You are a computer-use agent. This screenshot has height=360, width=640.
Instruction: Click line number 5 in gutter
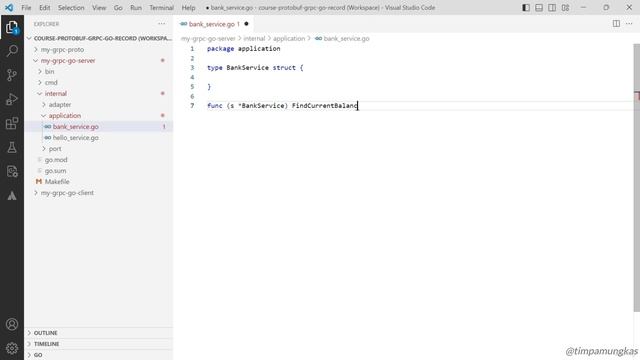[192, 87]
